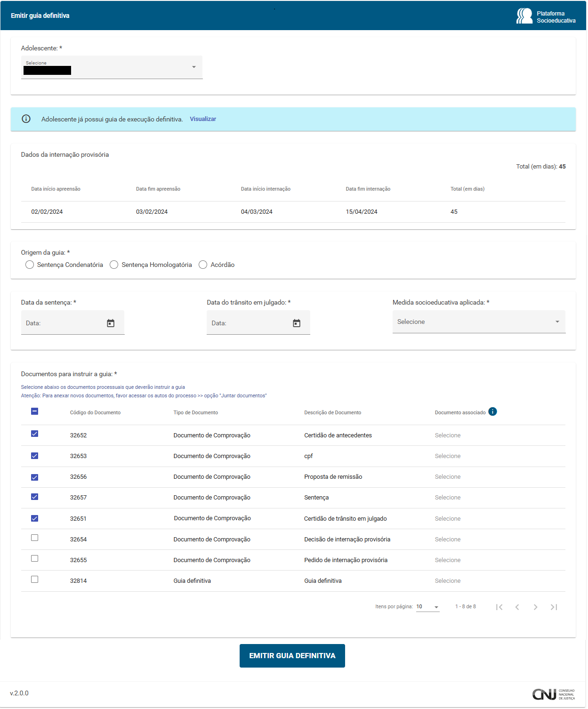The width and height of the screenshot is (588, 709).
Task: Choose Acórdão as origem da guia
Action: [x=203, y=265]
